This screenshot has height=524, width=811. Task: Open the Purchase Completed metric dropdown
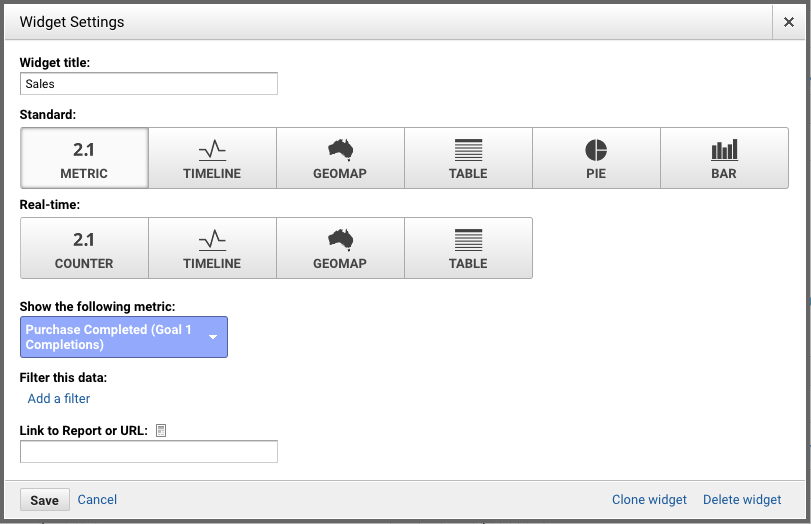(124, 337)
